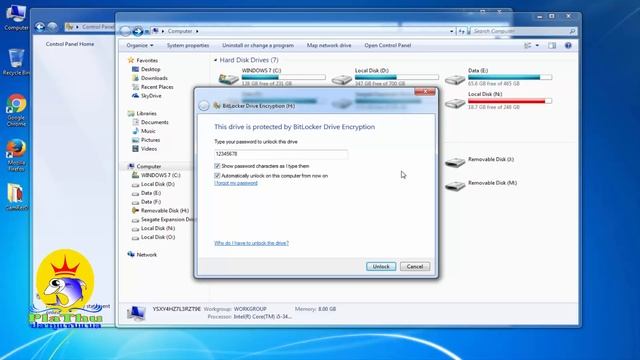Viewport: 640px width, 360px height.
Task: Select WINDOWS 7 (C:) in navigation tree
Action: [x=160, y=175]
